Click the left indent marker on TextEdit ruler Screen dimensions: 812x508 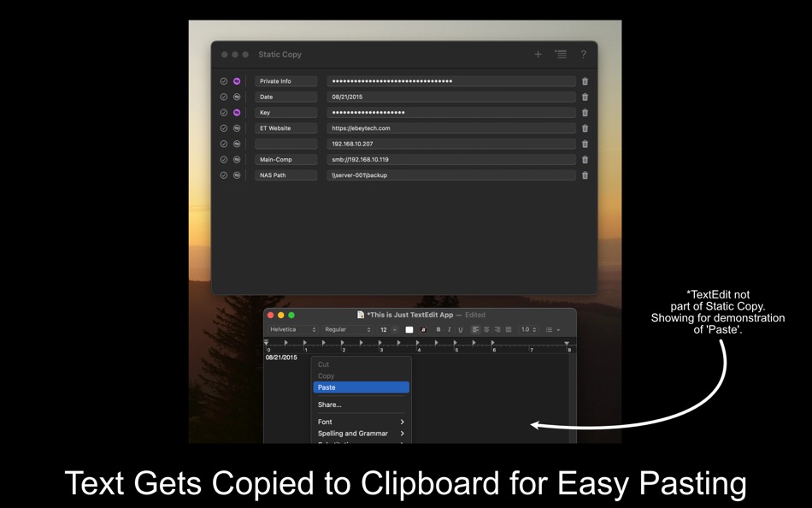tap(266, 343)
